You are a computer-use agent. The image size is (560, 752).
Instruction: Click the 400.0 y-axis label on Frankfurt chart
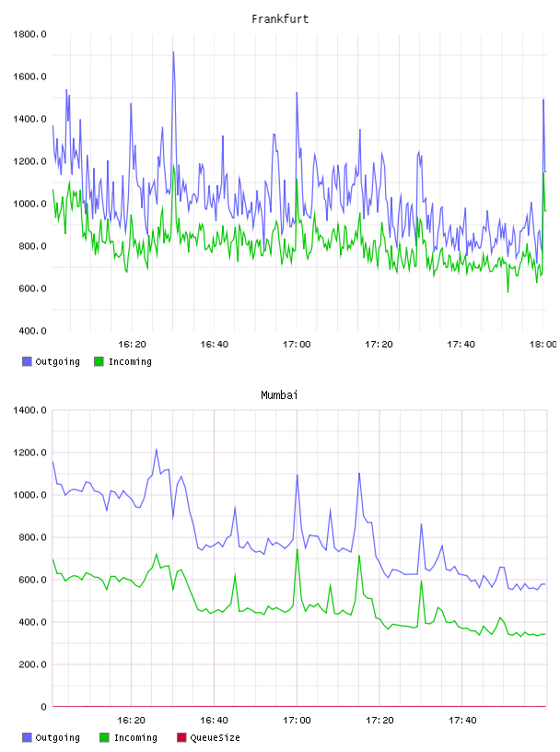click(32, 331)
